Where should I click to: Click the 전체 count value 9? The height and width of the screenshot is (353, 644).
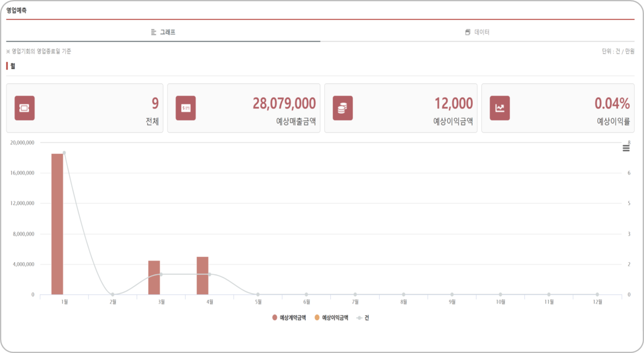[155, 103]
